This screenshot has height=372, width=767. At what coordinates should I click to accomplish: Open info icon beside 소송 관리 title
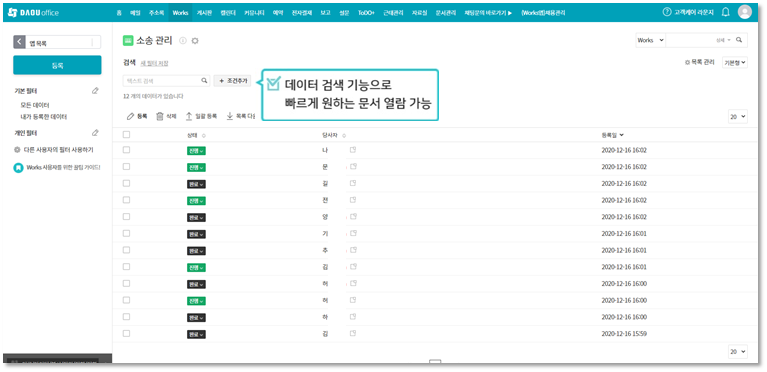183,41
